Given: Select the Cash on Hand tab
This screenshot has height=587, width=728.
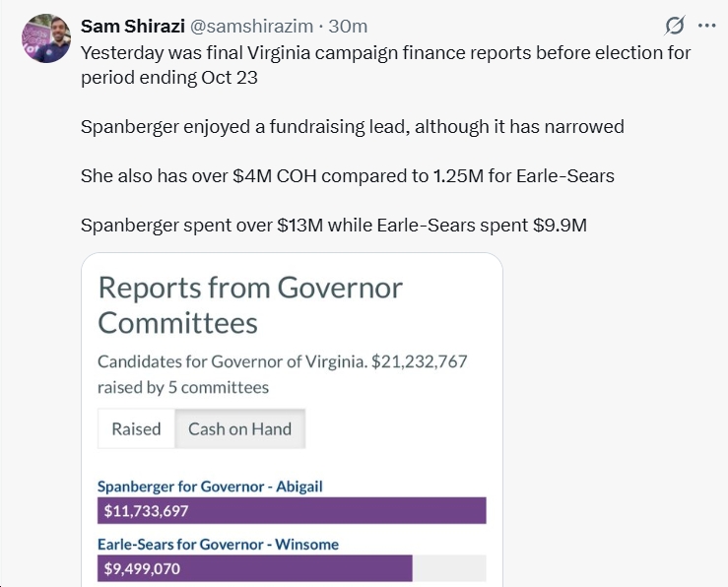Looking at the screenshot, I should [x=239, y=428].
